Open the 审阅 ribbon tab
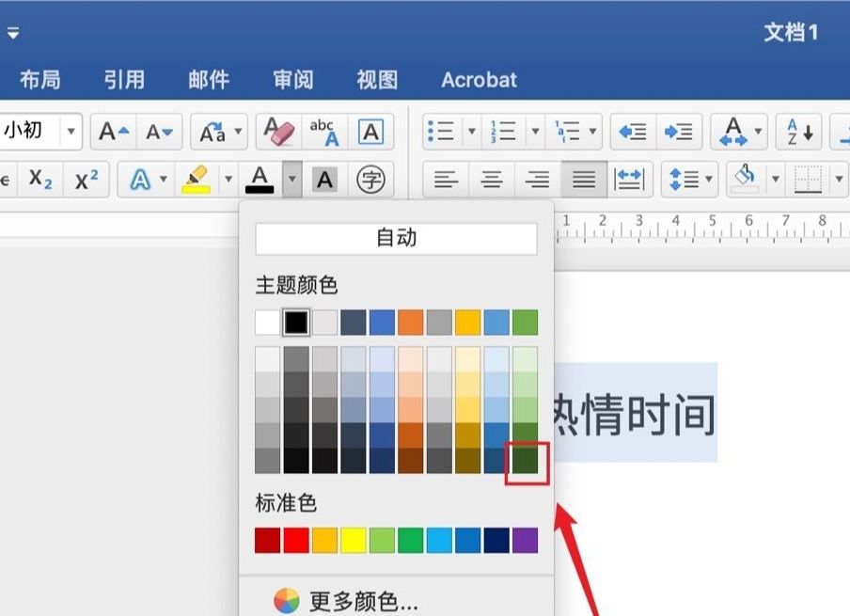The width and height of the screenshot is (850, 616). (x=293, y=80)
